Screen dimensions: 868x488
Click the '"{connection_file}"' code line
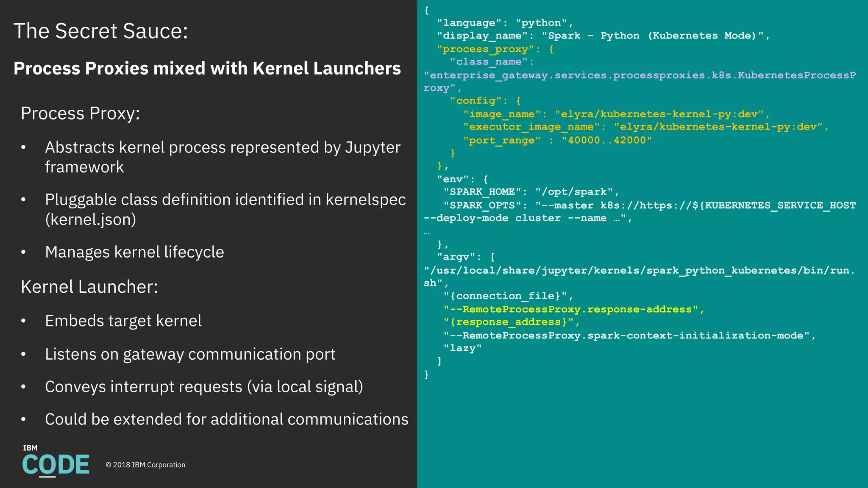coord(509,296)
